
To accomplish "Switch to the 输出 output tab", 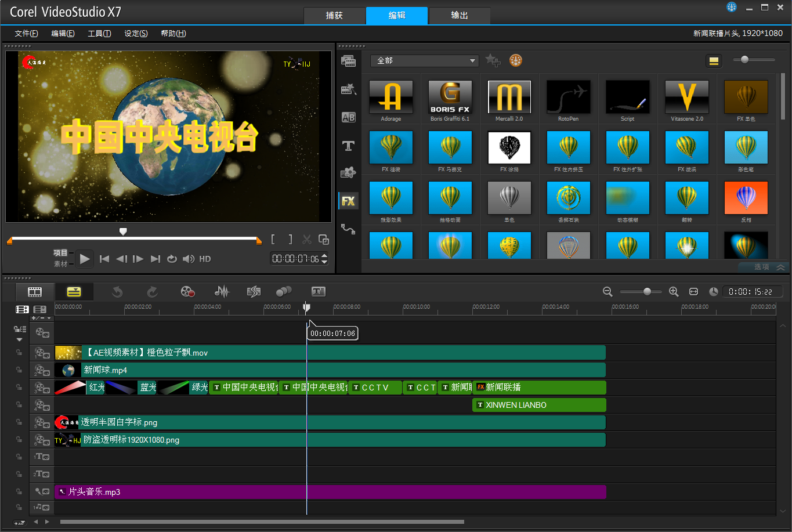I will pyautogui.click(x=460, y=16).
